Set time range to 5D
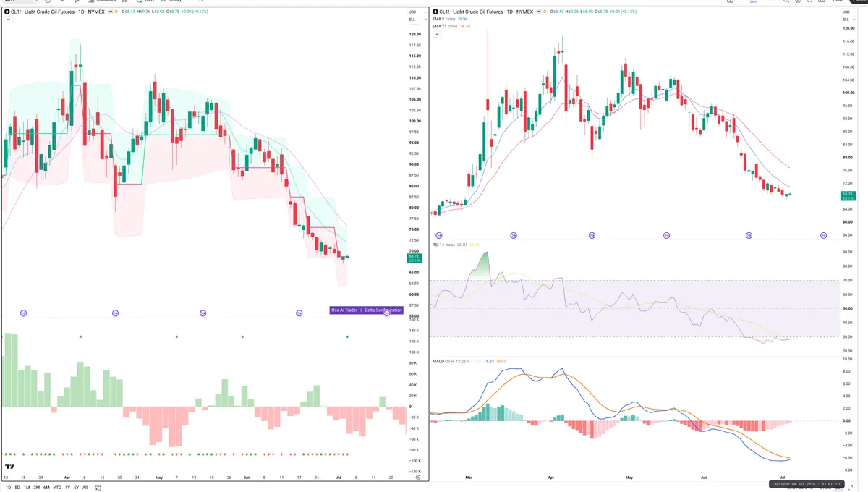This screenshot has width=868, height=492. coord(17,488)
